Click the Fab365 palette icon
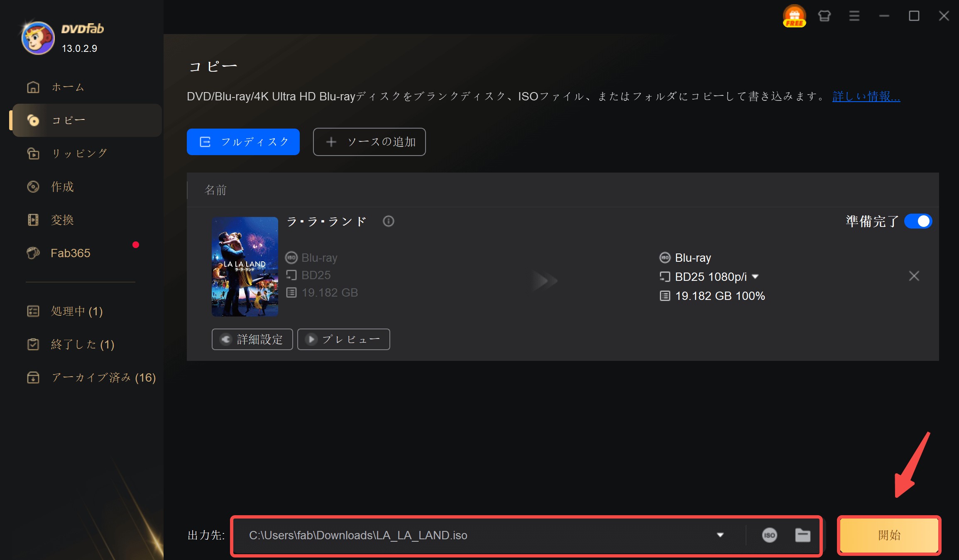Screen dimensions: 959x560 point(33,253)
